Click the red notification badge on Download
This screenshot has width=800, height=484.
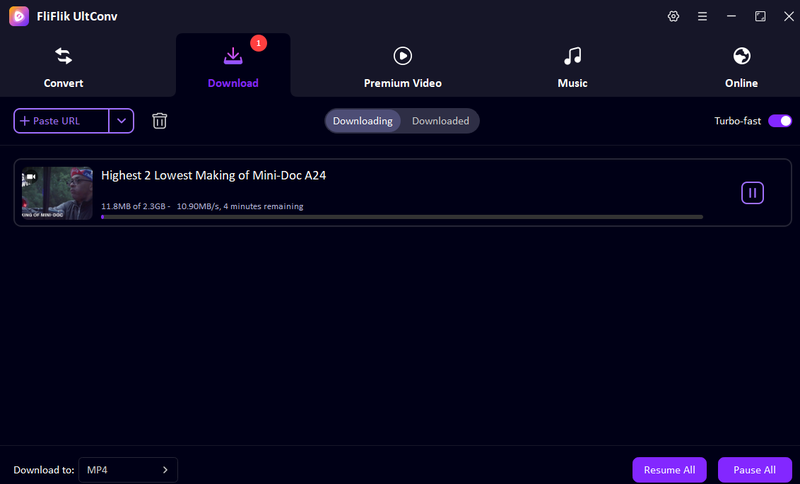(x=259, y=43)
